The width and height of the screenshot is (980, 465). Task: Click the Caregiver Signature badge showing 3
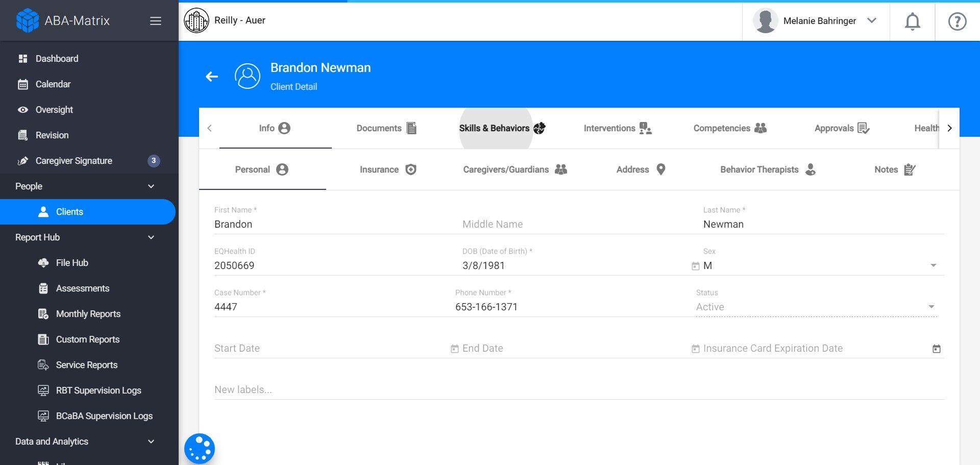(154, 161)
